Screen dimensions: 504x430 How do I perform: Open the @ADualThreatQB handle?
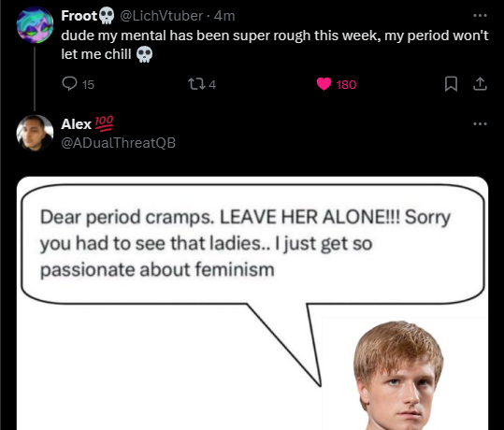[118, 143]
